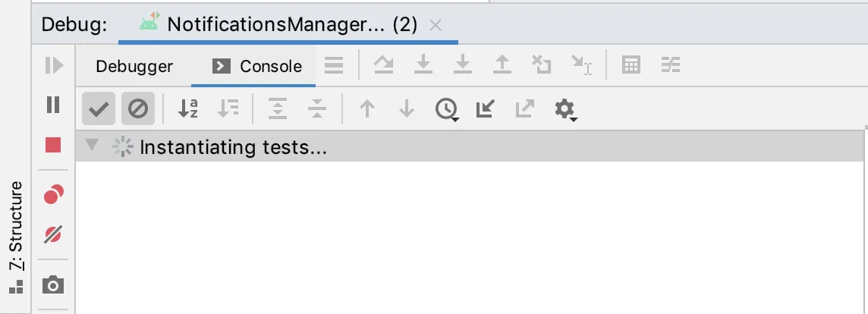
Task: Toggle show ignored tests button
Action: click(x=138, y=108)
